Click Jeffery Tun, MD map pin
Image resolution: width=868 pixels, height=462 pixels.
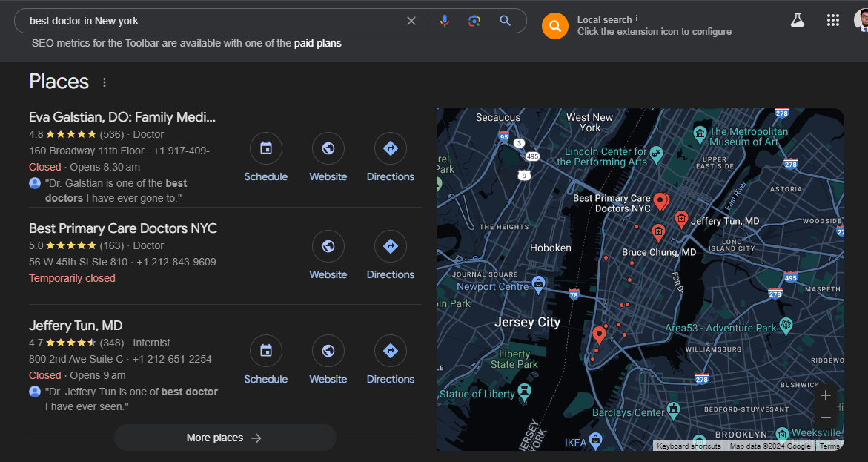pos(681,219)
